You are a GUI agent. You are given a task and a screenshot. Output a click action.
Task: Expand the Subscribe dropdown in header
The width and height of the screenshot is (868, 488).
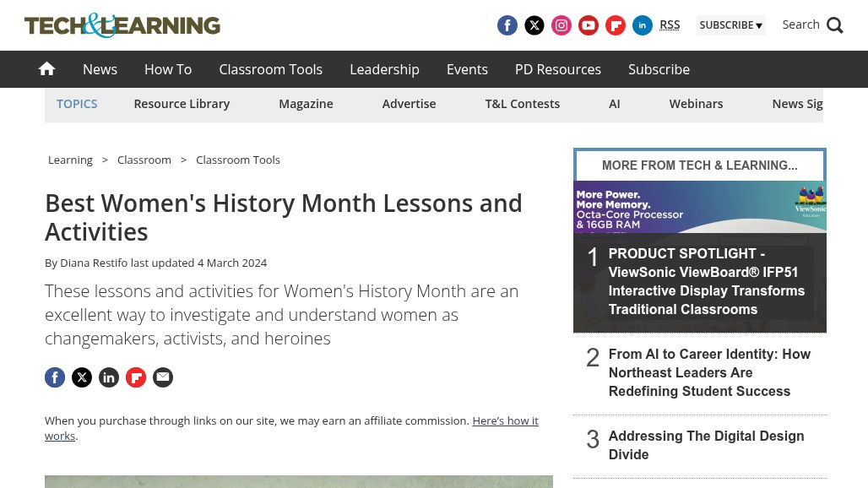[730, 25]
